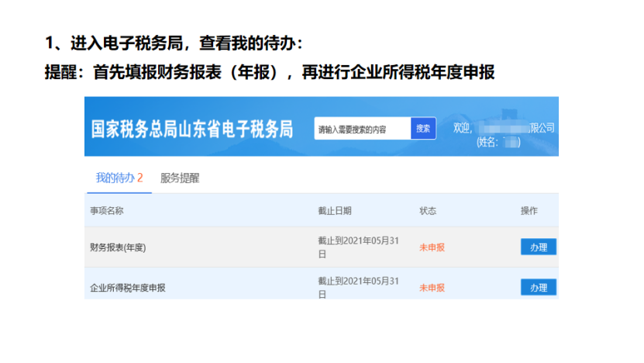
Task: Click the 截止日期 column header
Action: [334, 211]
